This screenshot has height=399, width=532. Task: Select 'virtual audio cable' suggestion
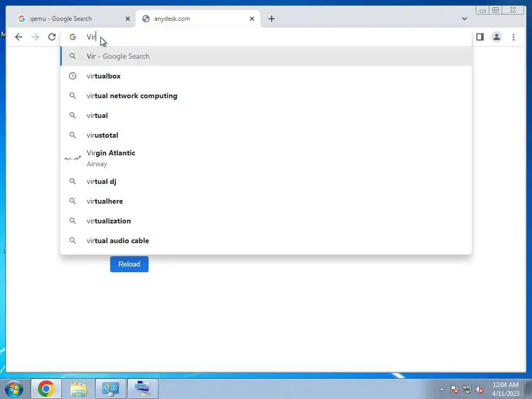click(x=267, y=241)
